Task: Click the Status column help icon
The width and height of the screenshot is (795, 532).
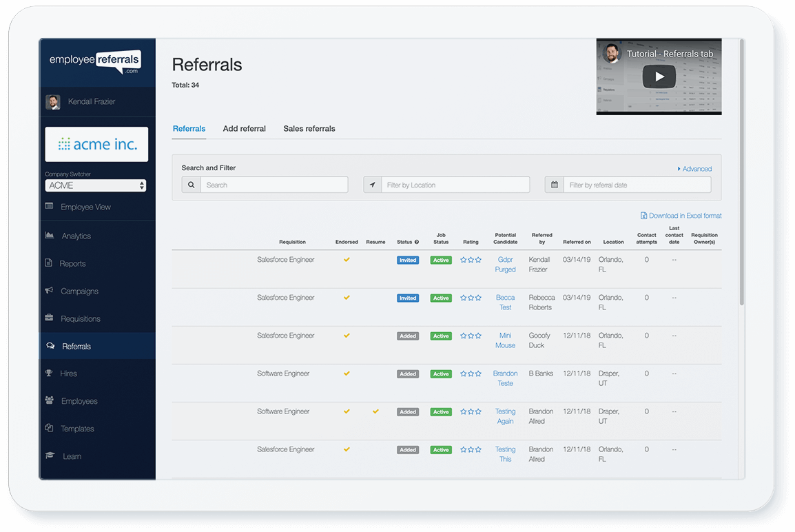Action: point(417,242)
